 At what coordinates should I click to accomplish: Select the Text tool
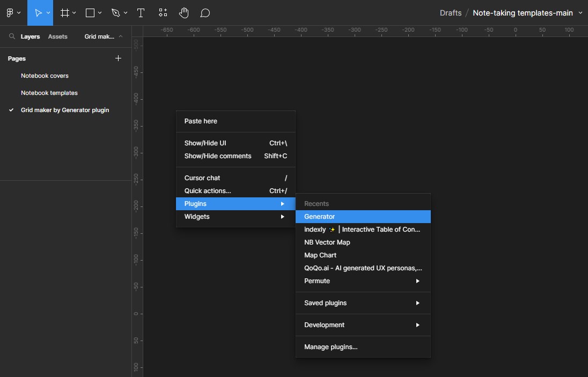pos(141,13)
